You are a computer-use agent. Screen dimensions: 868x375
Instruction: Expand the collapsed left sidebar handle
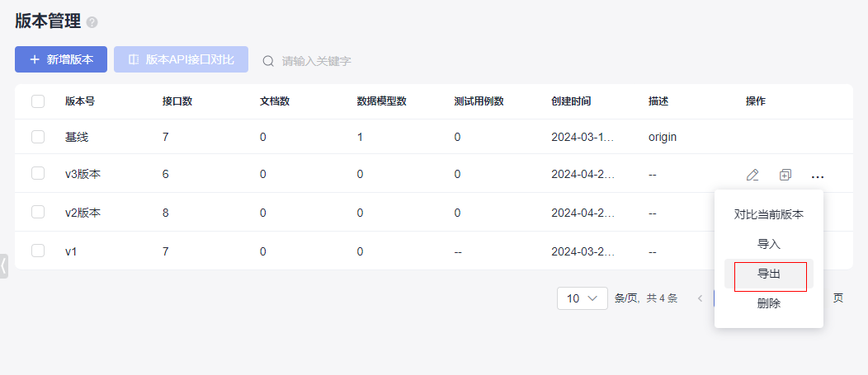3,266
